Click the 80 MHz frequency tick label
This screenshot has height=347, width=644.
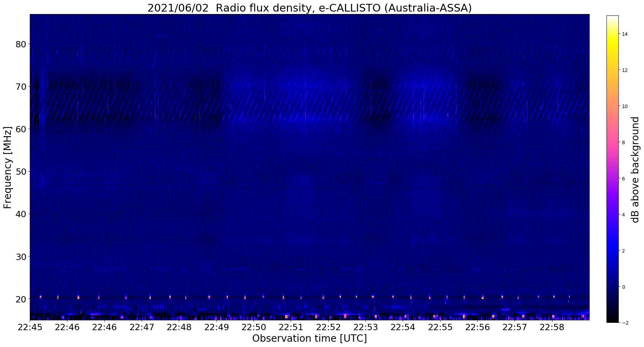pyautogui.click(x=21, y=44)
